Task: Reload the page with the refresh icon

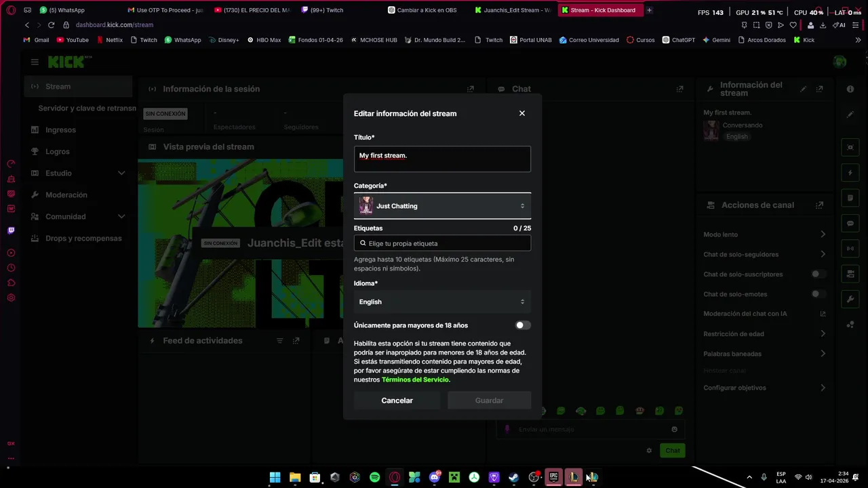Action: [x=51, y=25]
